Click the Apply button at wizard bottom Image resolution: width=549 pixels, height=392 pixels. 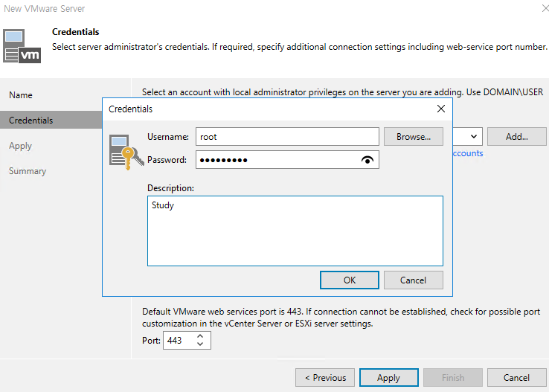(x=388, y=378)
